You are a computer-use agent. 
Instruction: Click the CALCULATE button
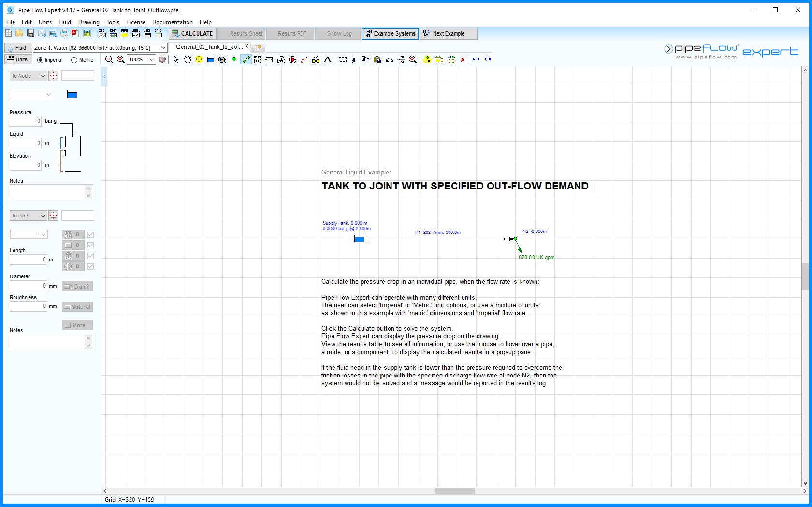coord(192,33)
